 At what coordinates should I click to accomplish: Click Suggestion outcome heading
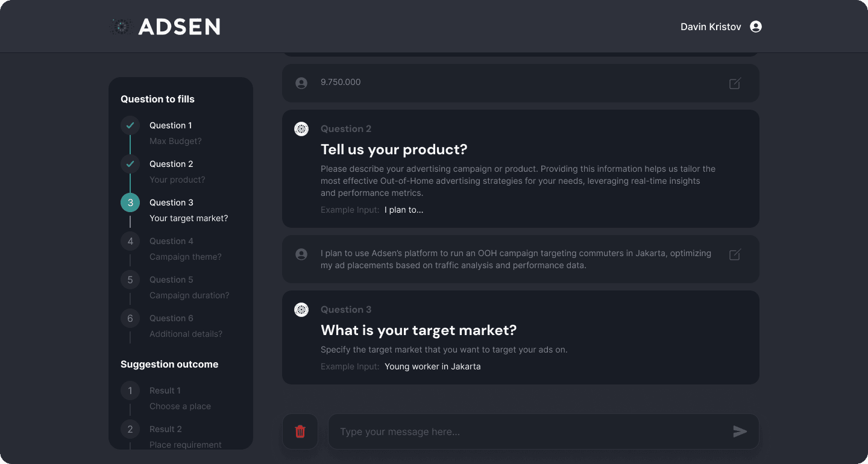[169, 364]
